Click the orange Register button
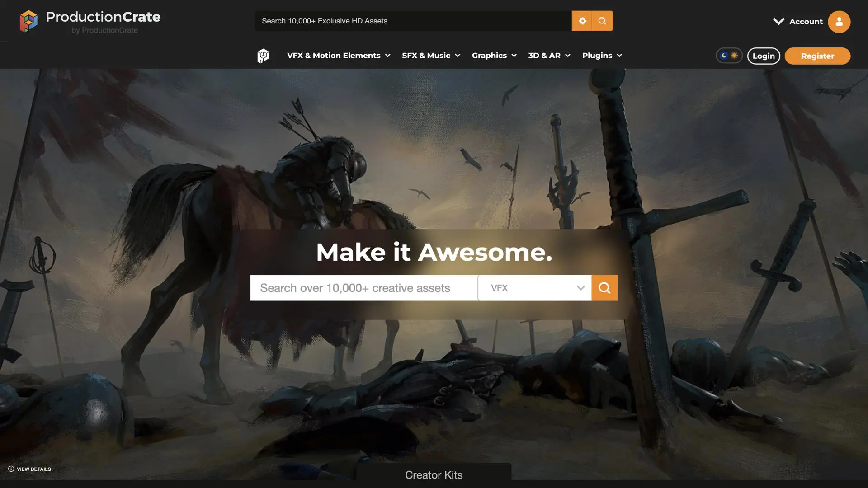Image resolution: width=868 pixels, height=488 pixels. coord(817,56)
